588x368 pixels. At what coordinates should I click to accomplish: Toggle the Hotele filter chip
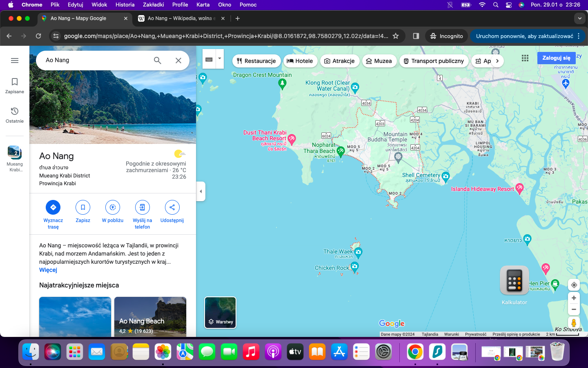(x=300, y=61)
